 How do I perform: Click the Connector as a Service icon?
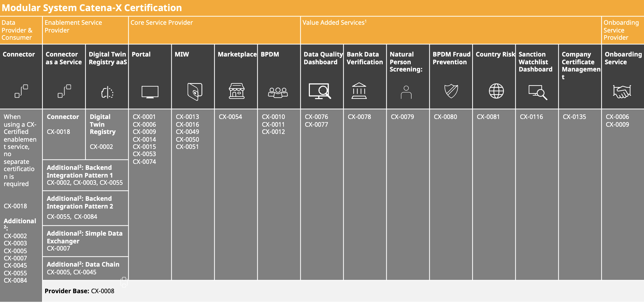(x=64, y=91)
